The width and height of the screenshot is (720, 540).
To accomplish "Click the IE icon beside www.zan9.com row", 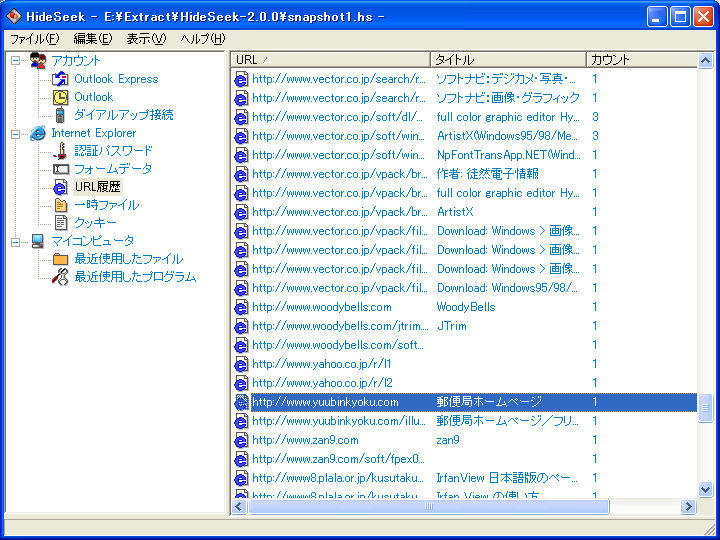I will tap(242, 440).
